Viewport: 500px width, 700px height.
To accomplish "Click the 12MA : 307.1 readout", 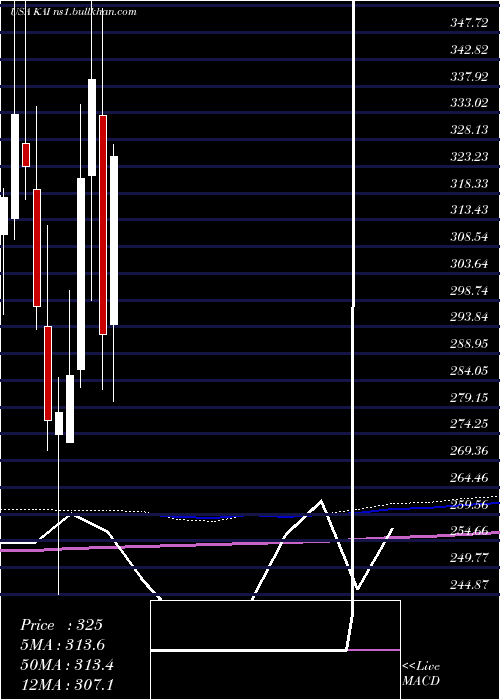I will [x=67, y=684].
